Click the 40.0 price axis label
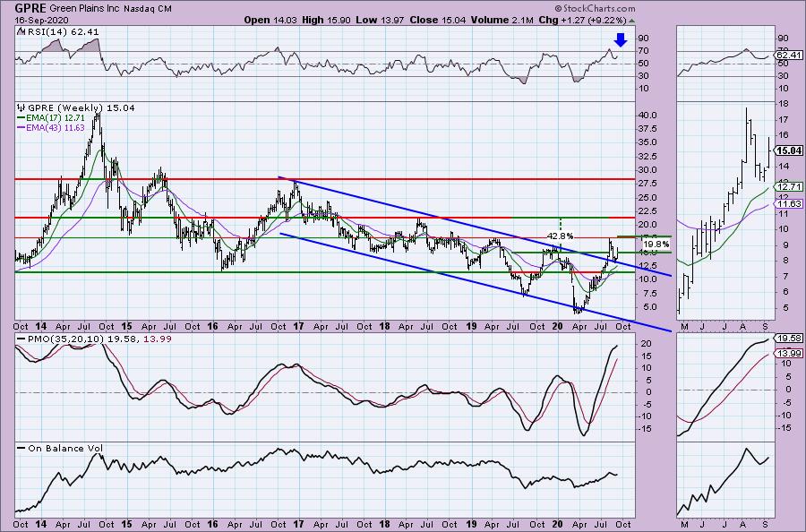 (648, 116)
